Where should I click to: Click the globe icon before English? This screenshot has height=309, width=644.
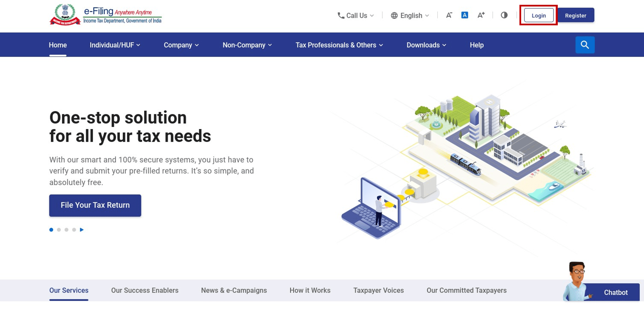click(394, 15)
